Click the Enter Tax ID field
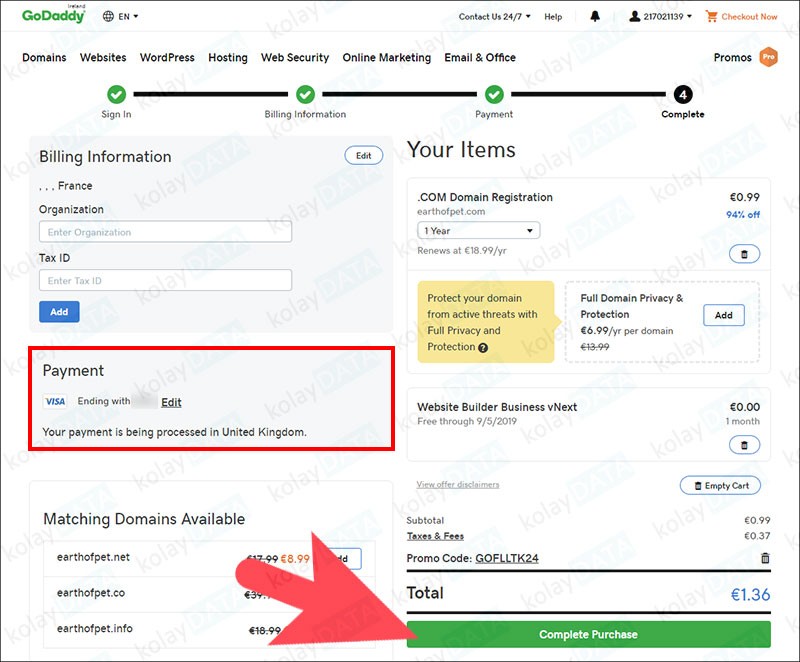Viewport: 800px width, 662px height. [165, 281]
